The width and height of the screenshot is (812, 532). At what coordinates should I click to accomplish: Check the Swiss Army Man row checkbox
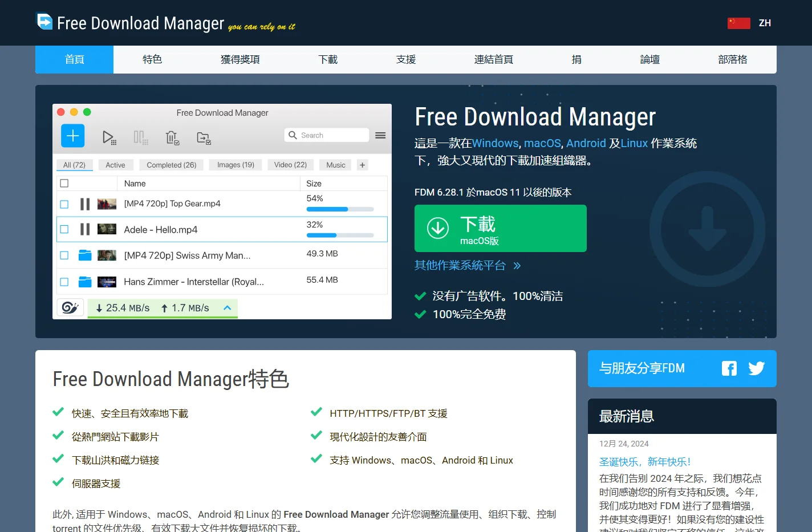64,255
